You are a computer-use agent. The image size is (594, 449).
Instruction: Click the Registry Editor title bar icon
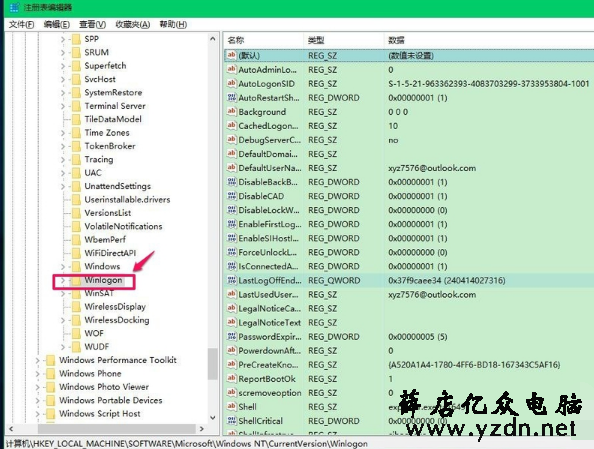(x=14, y=7)
